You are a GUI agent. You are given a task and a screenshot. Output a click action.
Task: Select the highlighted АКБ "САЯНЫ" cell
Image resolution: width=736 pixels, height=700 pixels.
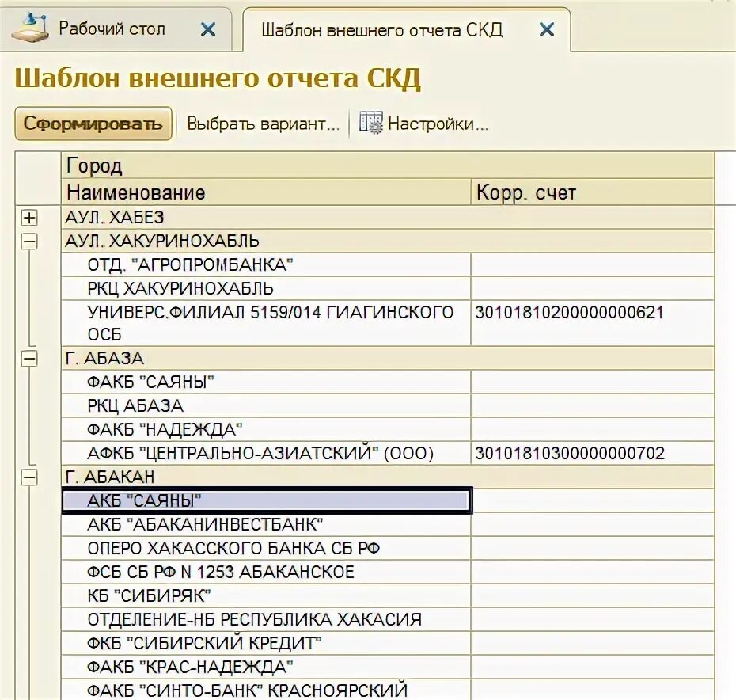pos(267,500)
